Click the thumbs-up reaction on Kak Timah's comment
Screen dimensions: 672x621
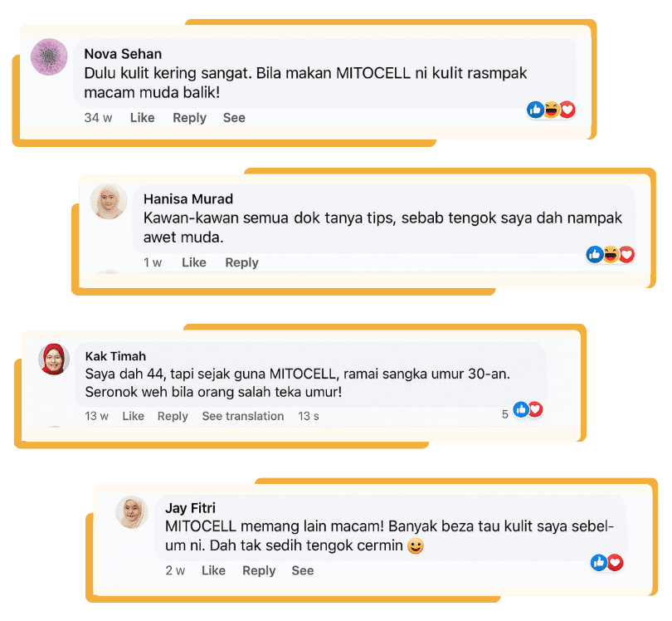tap(521, 409)
